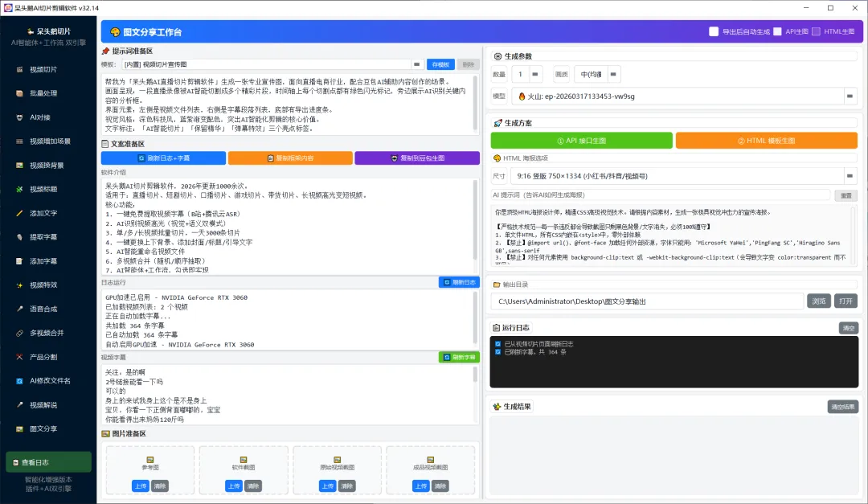Click 打开 to open the output directory
This screenshot has width=868, height=504.
845,301
